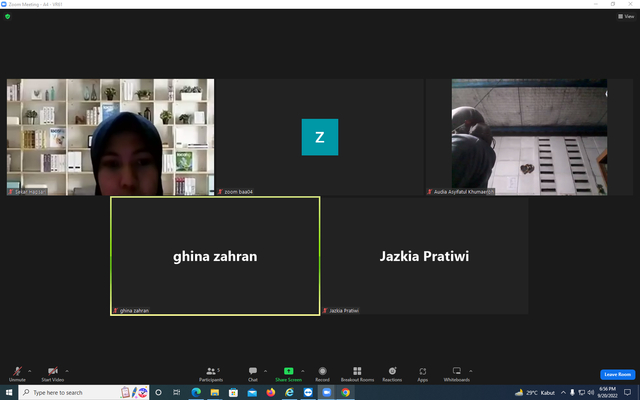The height and width of the screenshot is (400, 640).
Task: Expand whiteboard options arrow beside Whiteboards
Action: coord(471,371)
